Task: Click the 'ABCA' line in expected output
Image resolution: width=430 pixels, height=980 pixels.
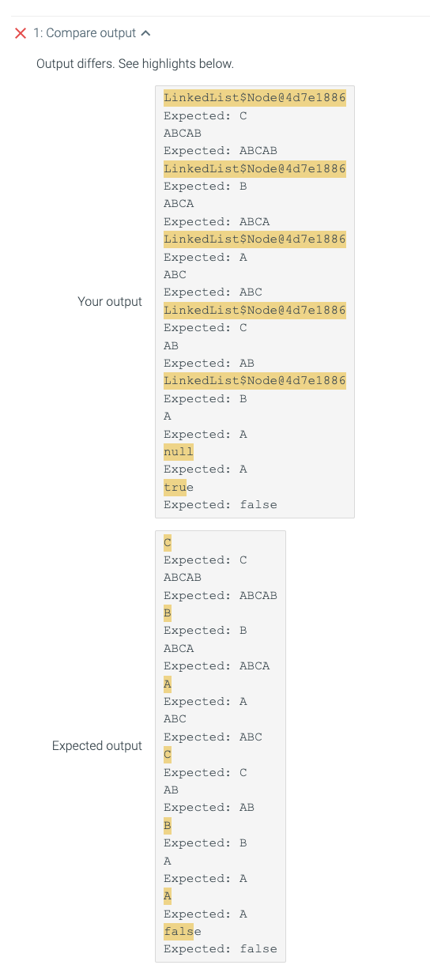Action: tap(179, 648)
